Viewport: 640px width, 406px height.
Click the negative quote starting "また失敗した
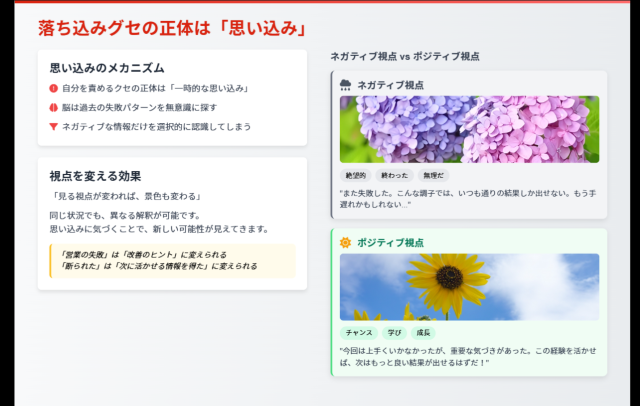468,199
